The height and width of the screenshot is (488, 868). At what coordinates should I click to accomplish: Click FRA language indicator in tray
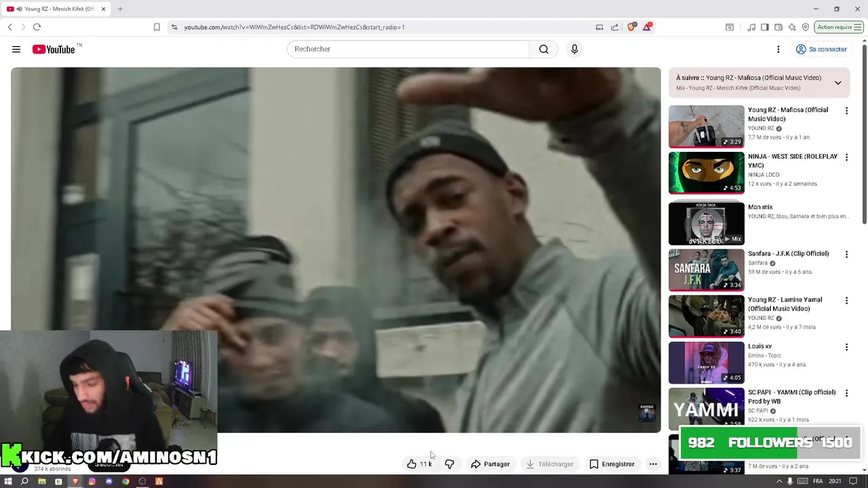tap(818, 481)
